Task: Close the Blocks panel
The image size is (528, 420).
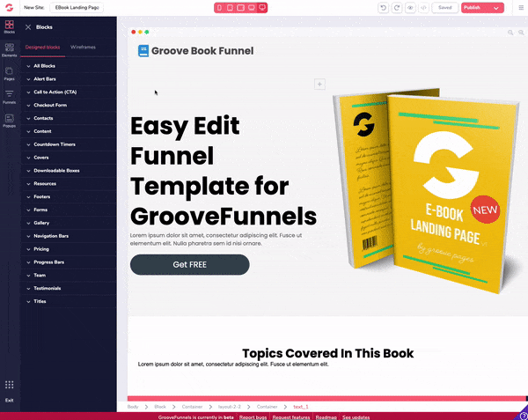Action: pos(28,27)
